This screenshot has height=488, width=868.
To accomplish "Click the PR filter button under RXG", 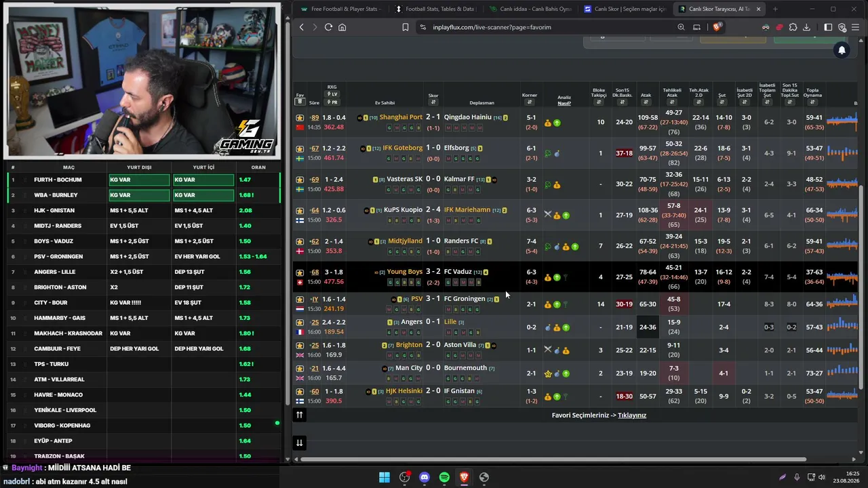I will [332, 102].
